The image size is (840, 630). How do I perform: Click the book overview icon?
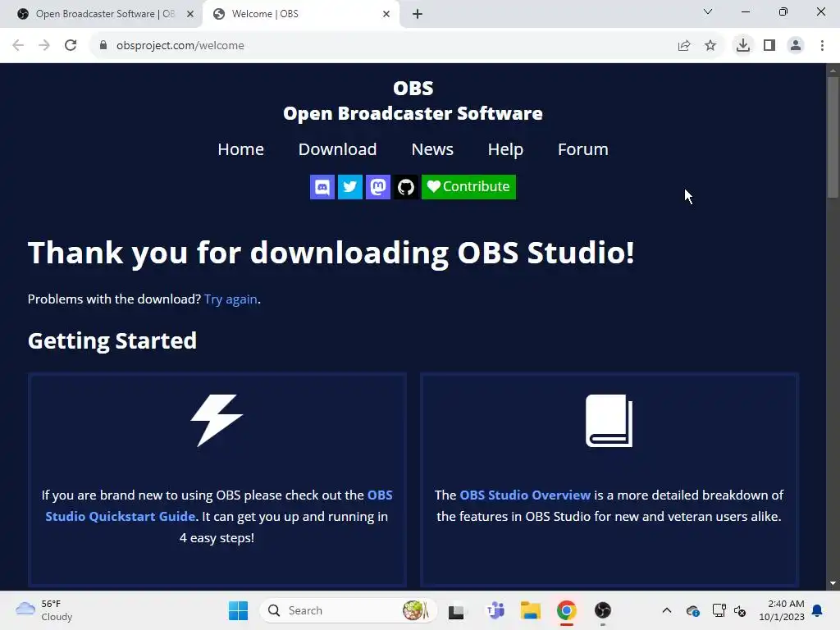[609, 421]
